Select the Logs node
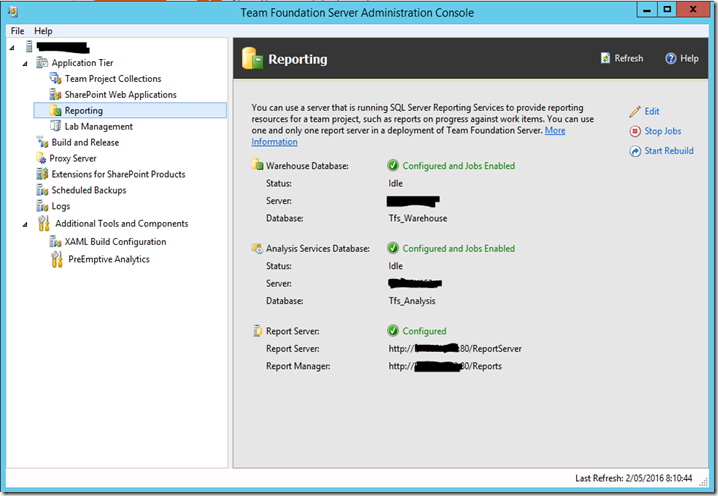718x496 pixels. point(60,206)
